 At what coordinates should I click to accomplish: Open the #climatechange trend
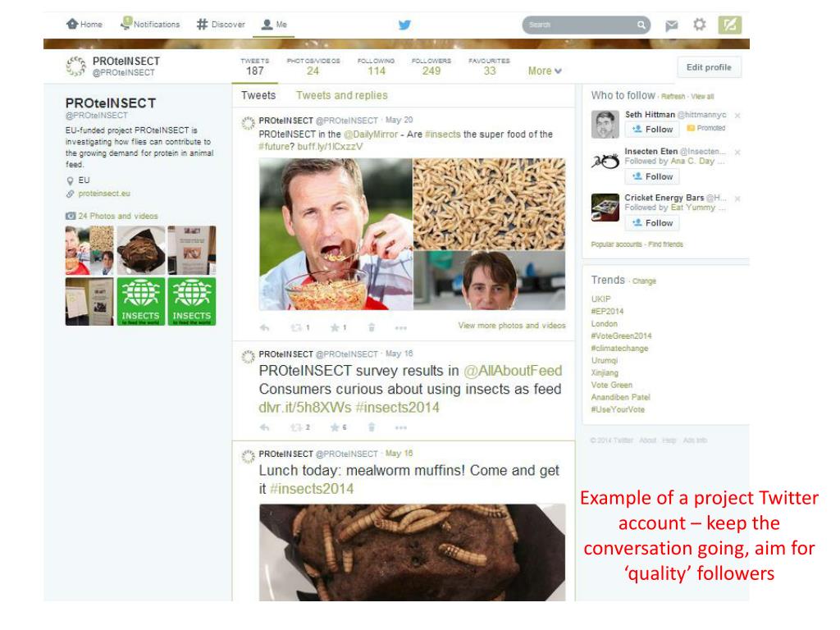tap(619, 348)
